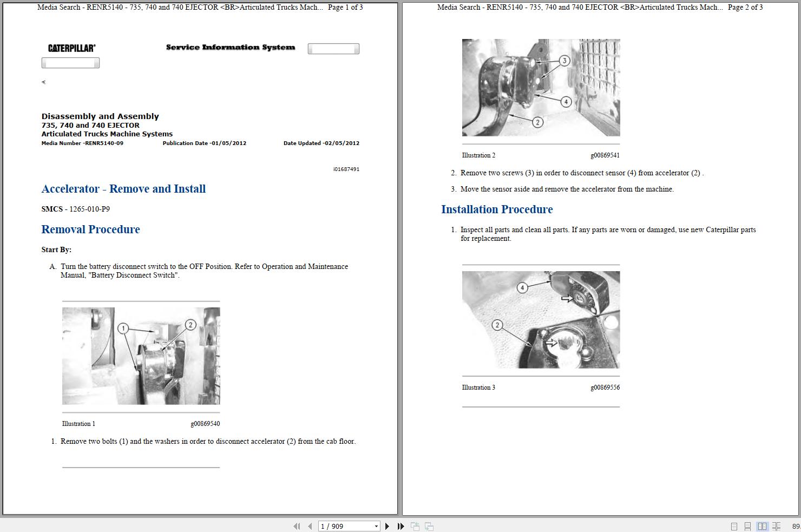Click battery disconnect switch instruction text
This screenshot has width=801, height=532.
204,271
